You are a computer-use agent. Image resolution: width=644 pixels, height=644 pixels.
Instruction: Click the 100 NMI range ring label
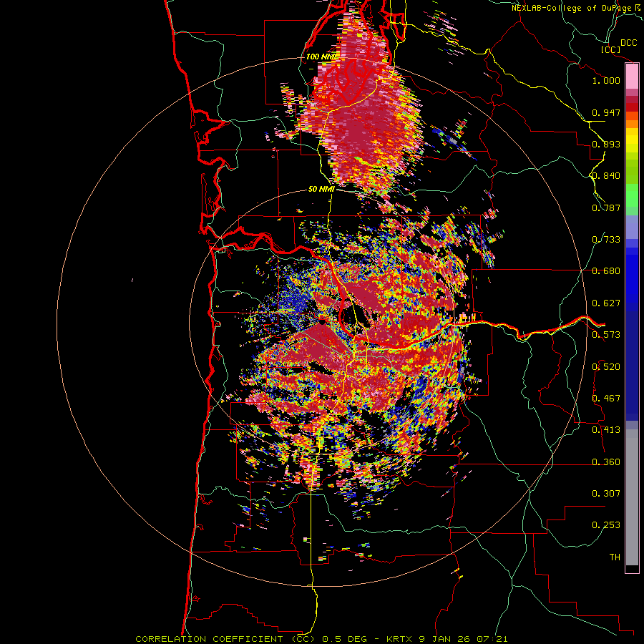click(322, 57)
